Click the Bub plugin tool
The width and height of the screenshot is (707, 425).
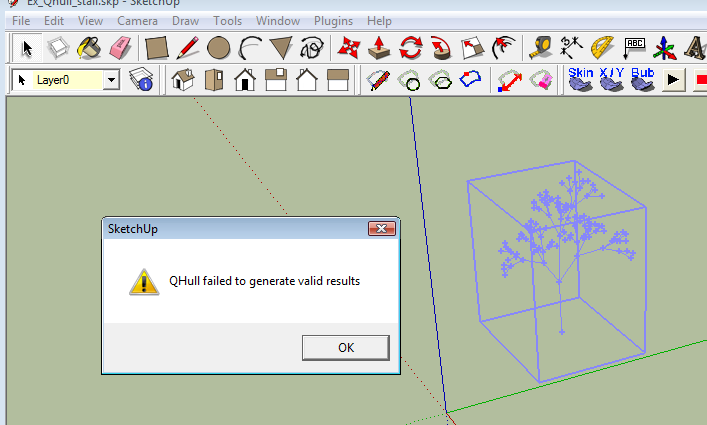click(643, 79)
